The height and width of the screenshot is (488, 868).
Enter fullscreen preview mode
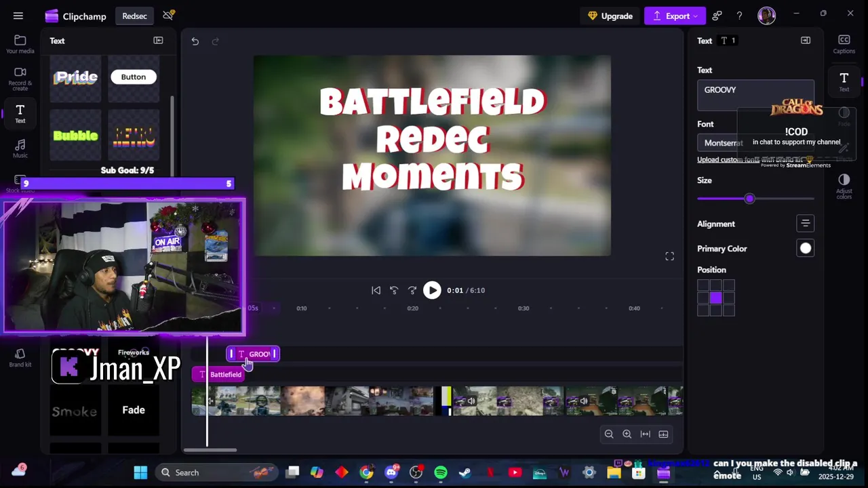click(x=669, y=256)
